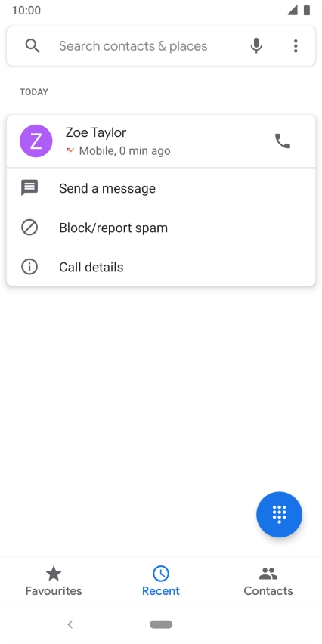322x644 pixels.
Task: Open the dialpad floating button
Action: pyautogui.click(x=279, y=514)
